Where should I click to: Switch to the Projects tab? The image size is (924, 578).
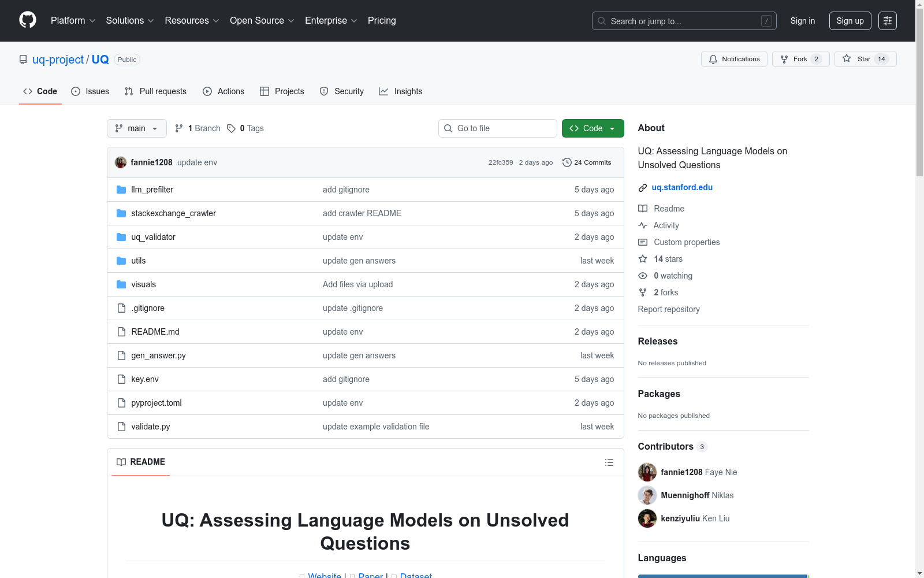click(x=282, y=91)
